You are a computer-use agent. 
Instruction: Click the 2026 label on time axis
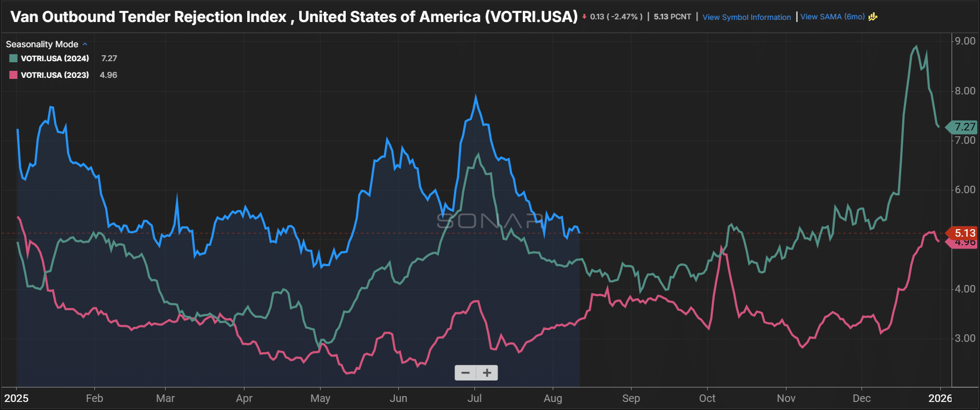[940, 398]
